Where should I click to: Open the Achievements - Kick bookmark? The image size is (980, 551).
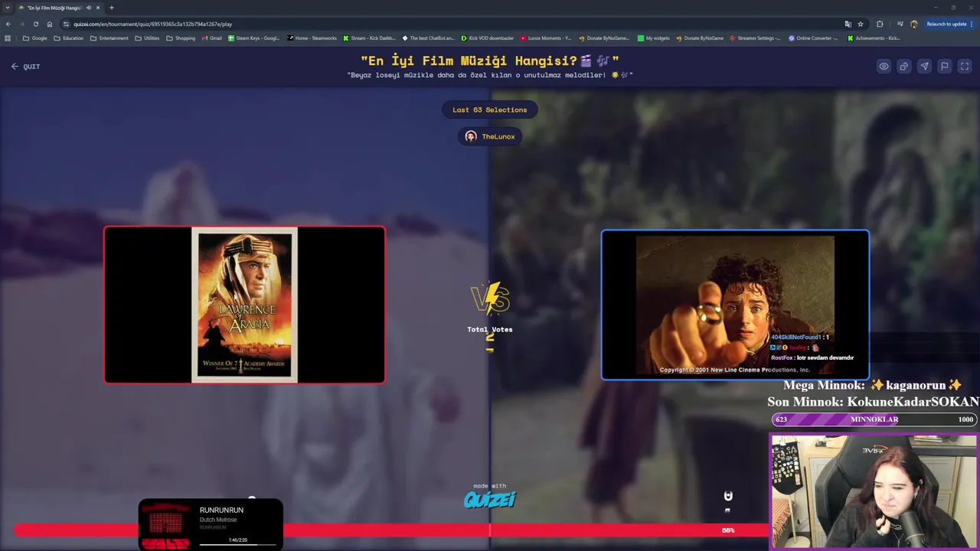[x=873, y=38]
